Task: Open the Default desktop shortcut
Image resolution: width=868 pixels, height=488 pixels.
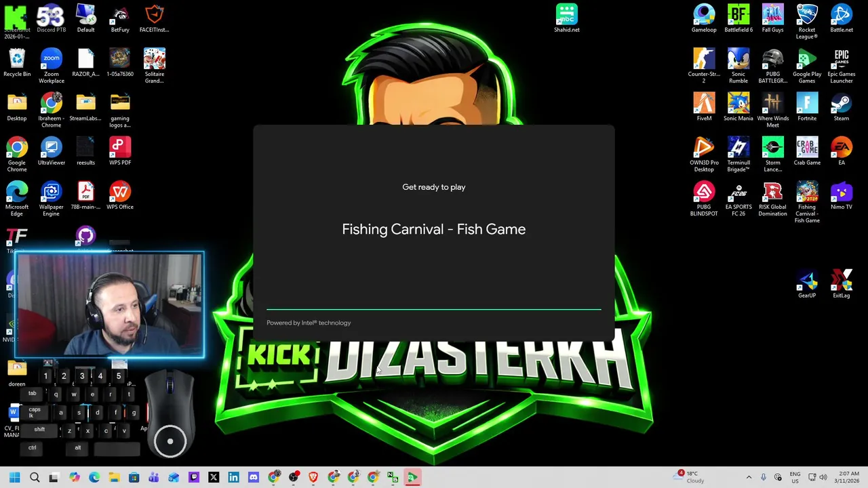Action: click(85, 18)
